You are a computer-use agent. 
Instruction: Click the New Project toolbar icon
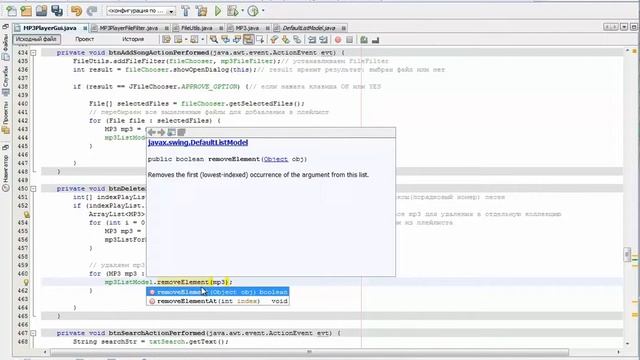click(x=26, y=11)
